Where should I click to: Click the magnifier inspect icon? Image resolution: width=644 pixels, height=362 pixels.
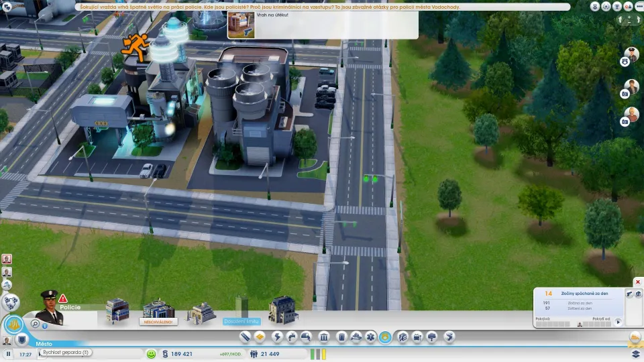(36, 324)
